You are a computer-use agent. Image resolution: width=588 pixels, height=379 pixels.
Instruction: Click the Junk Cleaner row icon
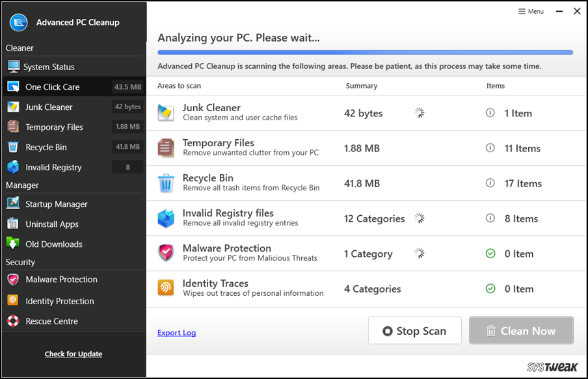pyautogui.click(x=166, y=113)
